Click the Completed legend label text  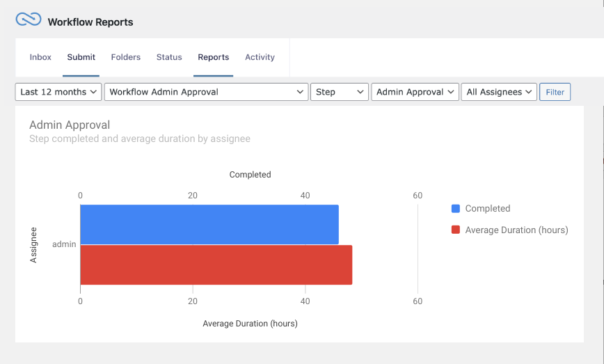coord(488,208)
